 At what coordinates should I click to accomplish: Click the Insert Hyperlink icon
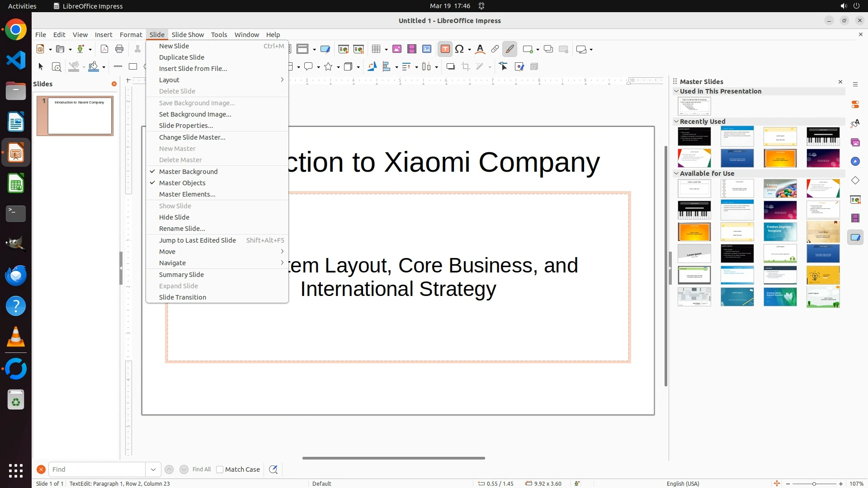(x=495, y=49)
